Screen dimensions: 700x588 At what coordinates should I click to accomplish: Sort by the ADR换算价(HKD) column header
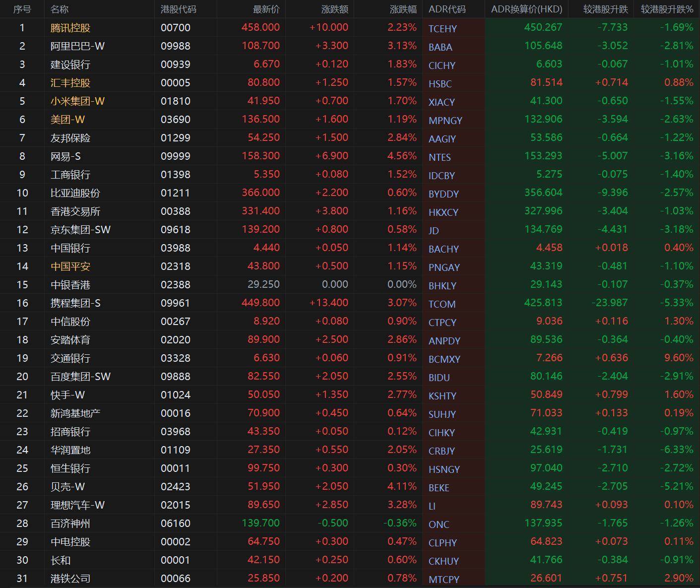tap(527, 9)
